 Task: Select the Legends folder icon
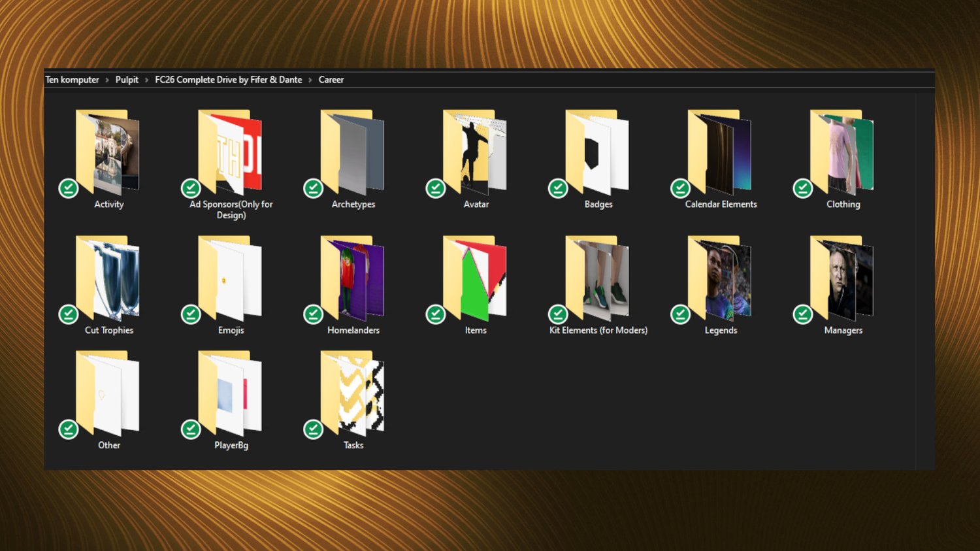pos(720,279)
